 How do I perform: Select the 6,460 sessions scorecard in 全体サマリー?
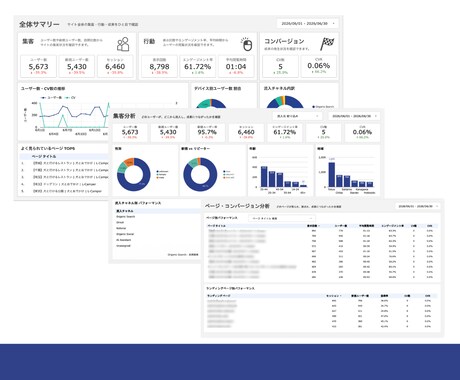pos(115,66)
